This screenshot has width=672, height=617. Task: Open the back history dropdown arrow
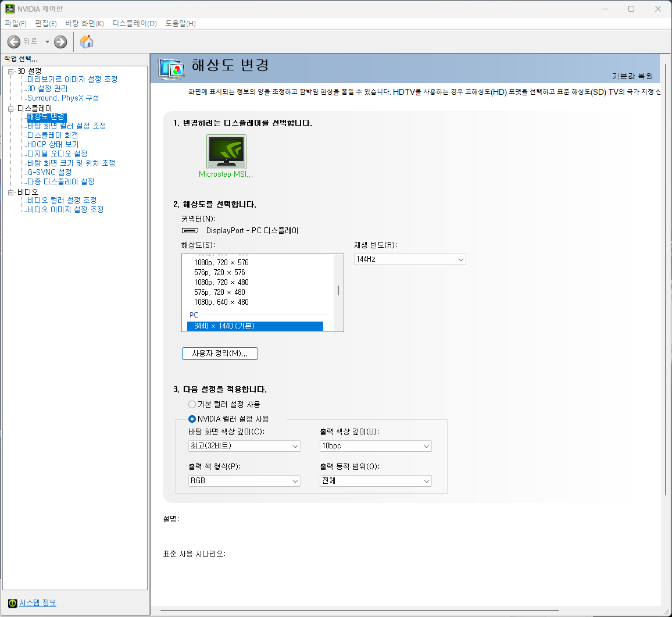[47, 42]
